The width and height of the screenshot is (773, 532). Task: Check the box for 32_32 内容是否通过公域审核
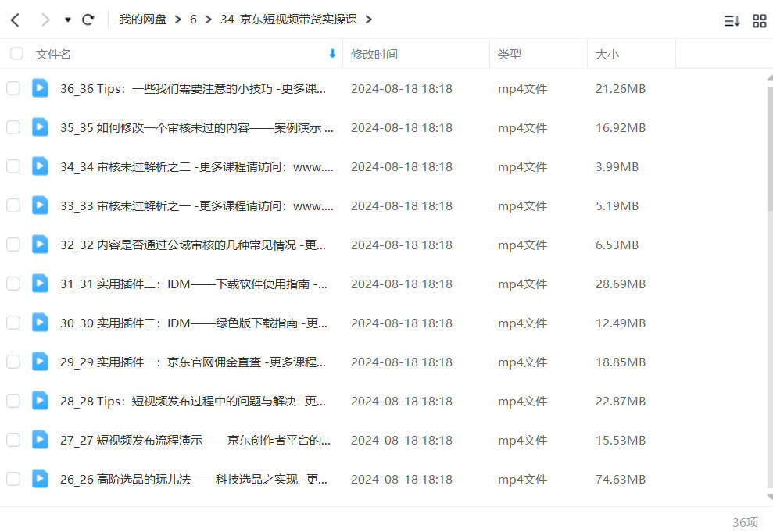(13, 245)
